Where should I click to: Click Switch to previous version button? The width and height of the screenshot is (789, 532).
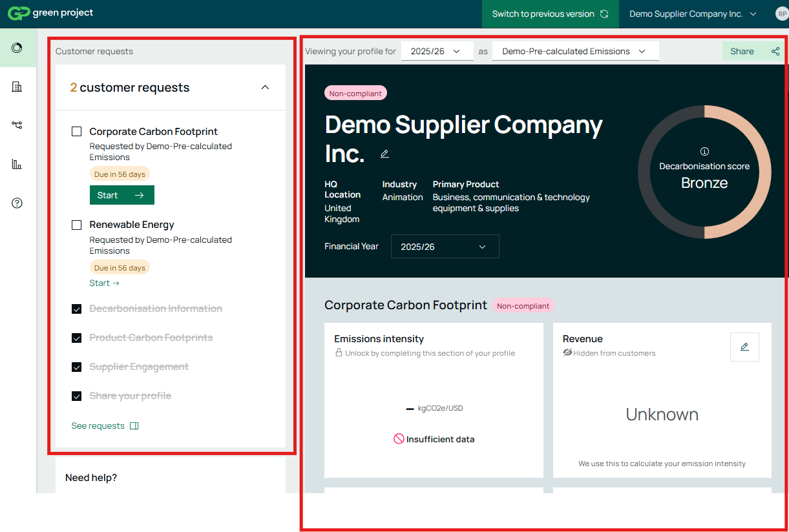[550, 14]
